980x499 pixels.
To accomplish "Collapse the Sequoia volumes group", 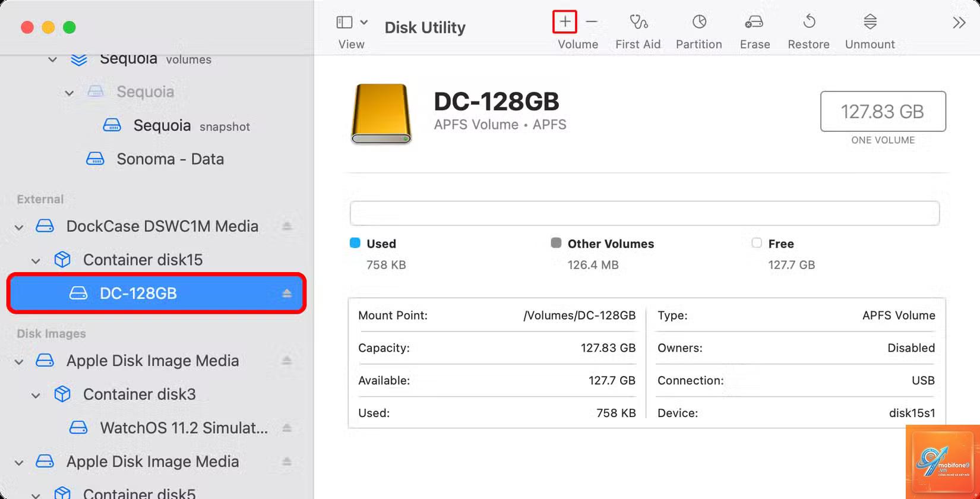I will point(53,59).
